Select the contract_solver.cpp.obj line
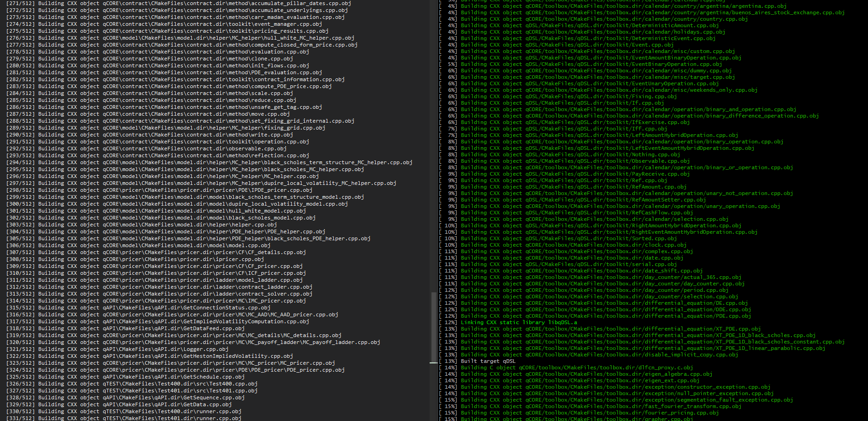This screenshot has height=421, width=868. [159, 294]
